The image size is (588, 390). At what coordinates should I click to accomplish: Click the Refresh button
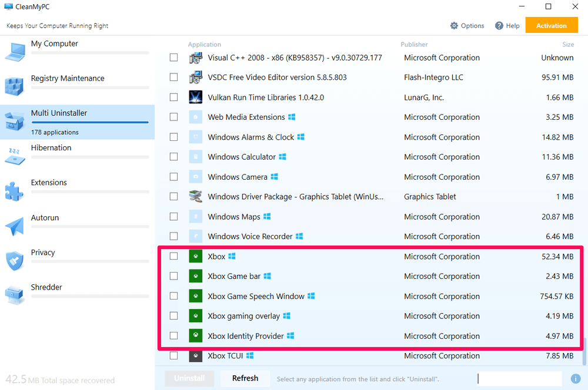[245, 378]
